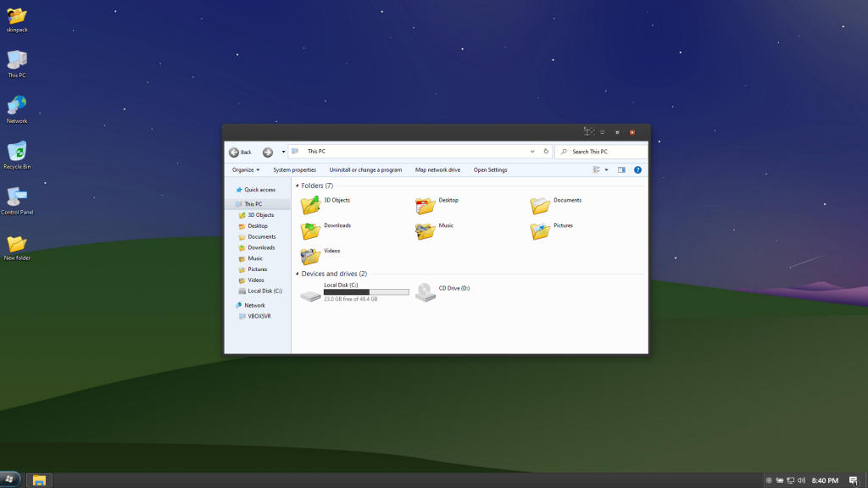Collapse the Devices and drives group
This screenshot has height=488, width=868.
pos(298,274)
